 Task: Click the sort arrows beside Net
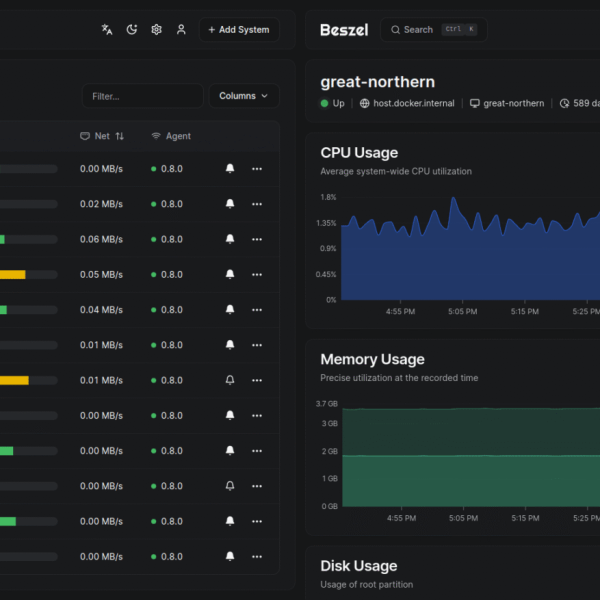120,136
